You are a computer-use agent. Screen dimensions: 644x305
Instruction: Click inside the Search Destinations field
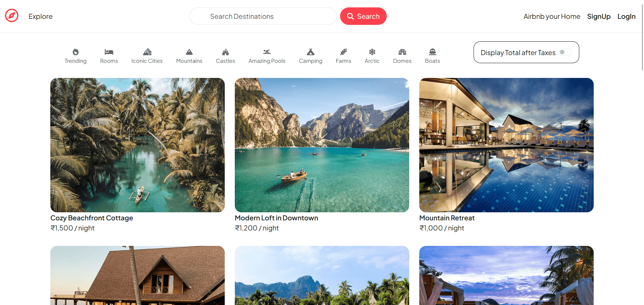click(x=263, y=16)
